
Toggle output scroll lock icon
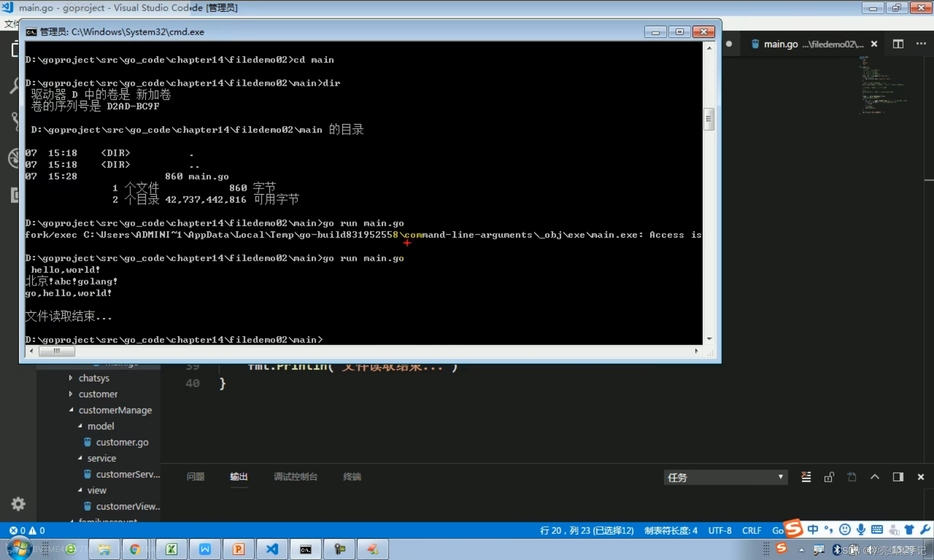click(829, 477)
